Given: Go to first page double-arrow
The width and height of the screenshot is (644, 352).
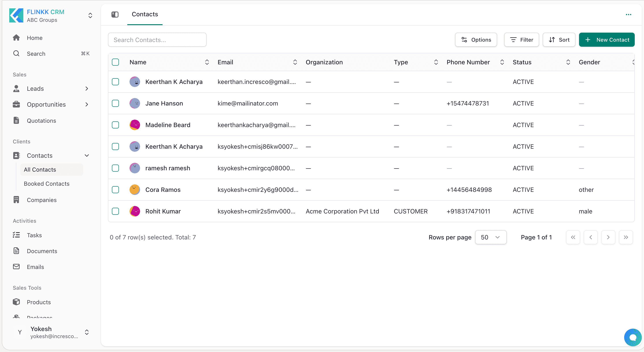Looking at the screenshot, I should 573,237.
